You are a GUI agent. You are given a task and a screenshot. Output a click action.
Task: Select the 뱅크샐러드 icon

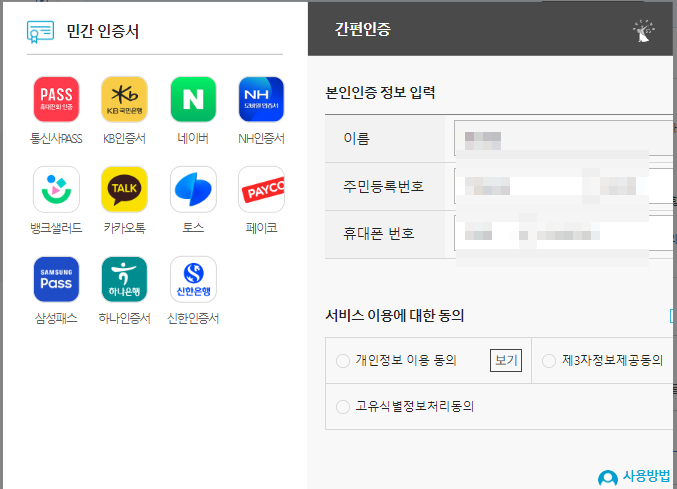click(x=56, y=189)
